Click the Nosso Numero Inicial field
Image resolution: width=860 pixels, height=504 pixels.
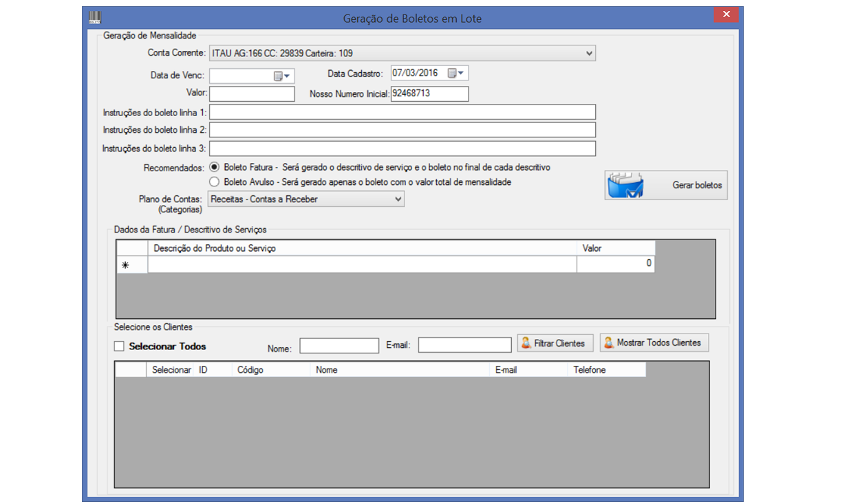(x=429, y=94)
